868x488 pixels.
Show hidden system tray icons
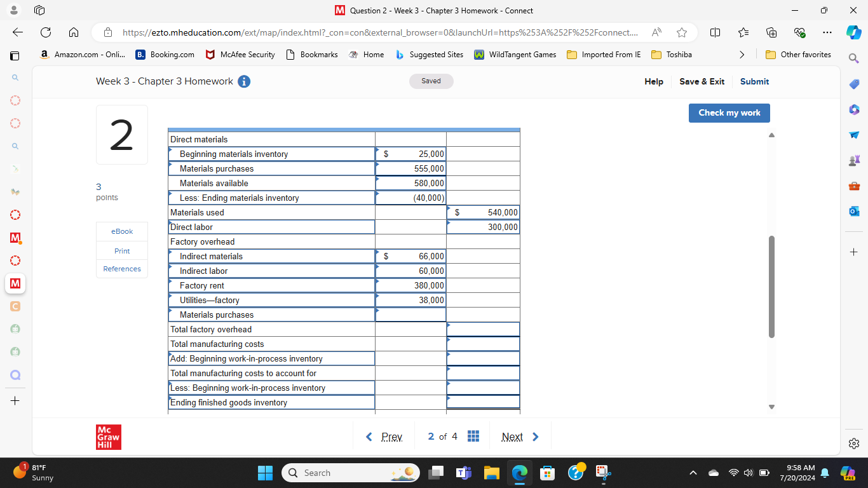[693, 473]
